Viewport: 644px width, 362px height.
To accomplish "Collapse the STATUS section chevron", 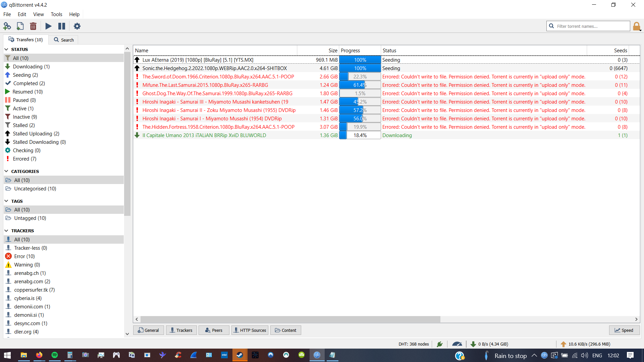I will tap(6, 49).
